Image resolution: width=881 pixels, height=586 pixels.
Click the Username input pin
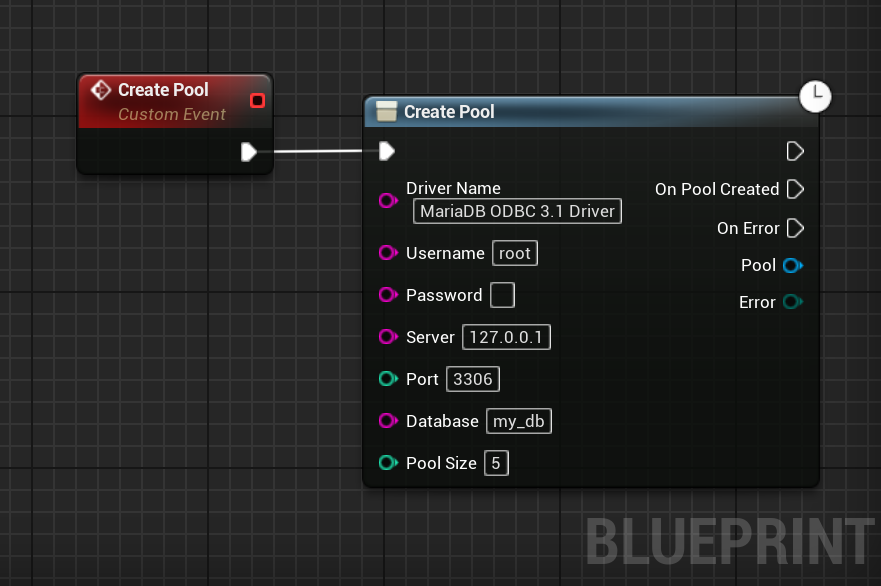click(x=388, y=253)
